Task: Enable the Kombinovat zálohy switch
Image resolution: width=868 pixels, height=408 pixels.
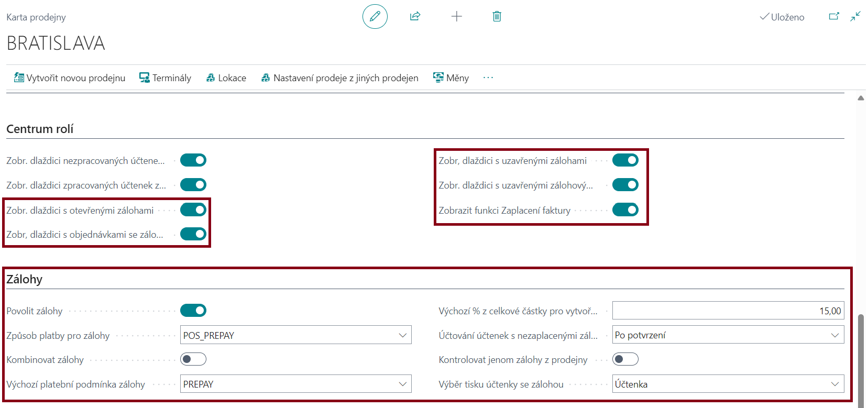Action: [193, 359]
